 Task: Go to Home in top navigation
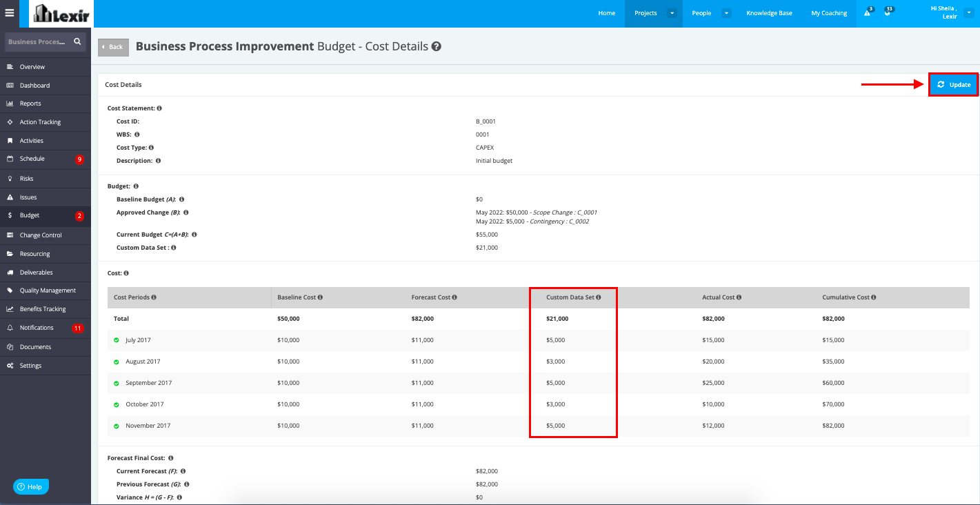(607, 13)
